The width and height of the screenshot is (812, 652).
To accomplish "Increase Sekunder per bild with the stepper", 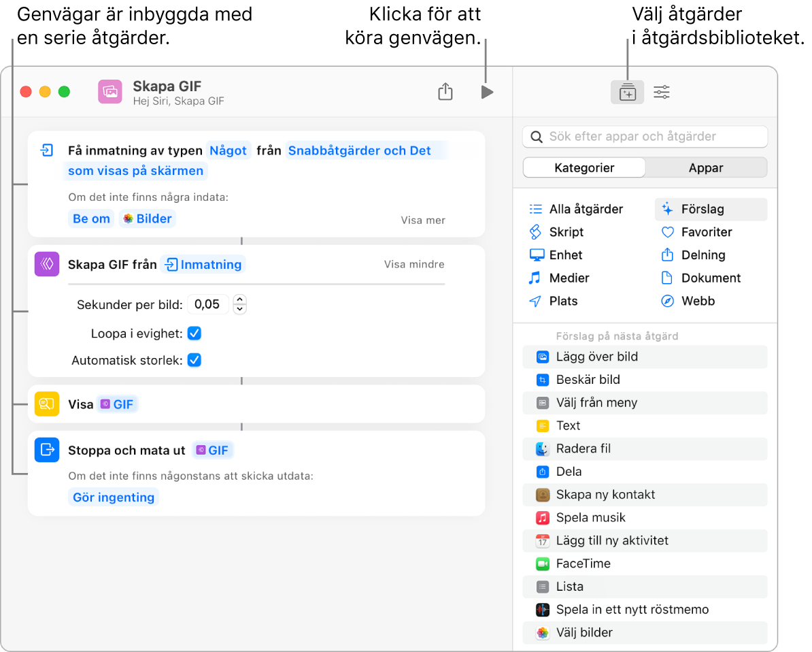I will [239, 301].
